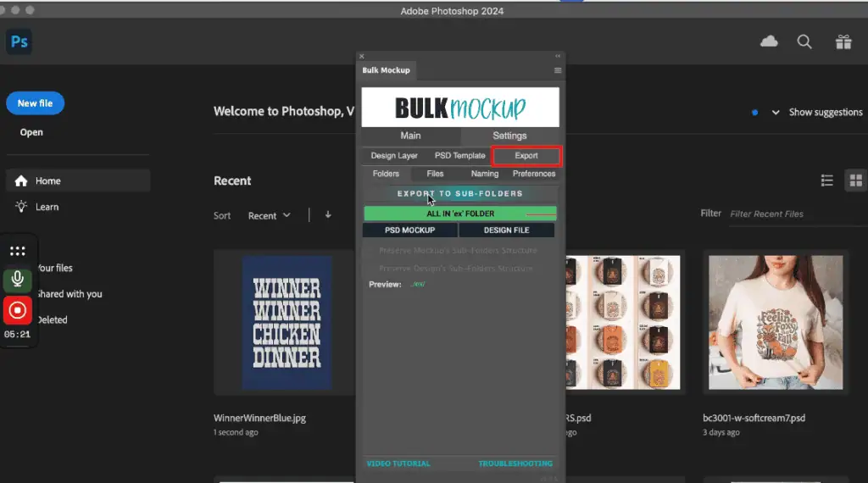Switch recent files to list view
The height and width of the screenshot is (483, 868).
pyautogui.click(x=827, y=180)
